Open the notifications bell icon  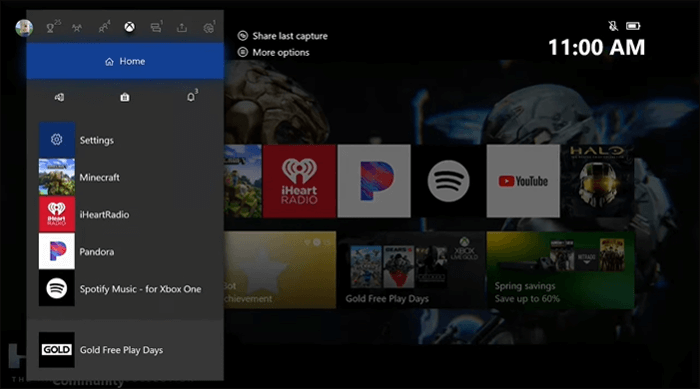191,97
